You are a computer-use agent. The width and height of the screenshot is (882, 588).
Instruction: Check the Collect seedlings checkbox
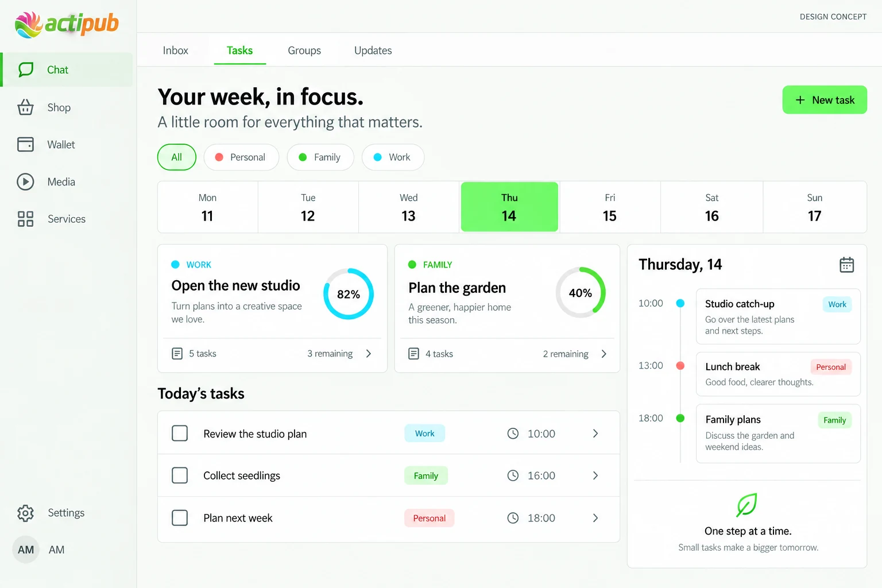coord(180,475)
